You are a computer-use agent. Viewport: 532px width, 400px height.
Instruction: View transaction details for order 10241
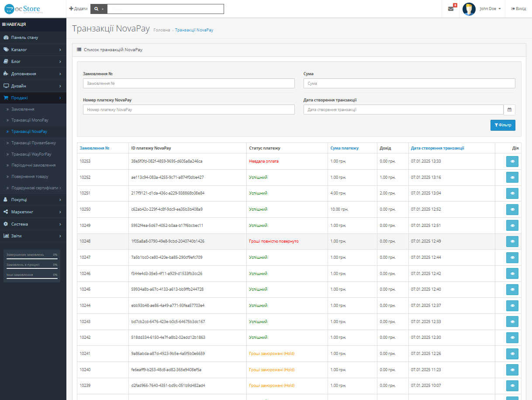coord(512,354)
